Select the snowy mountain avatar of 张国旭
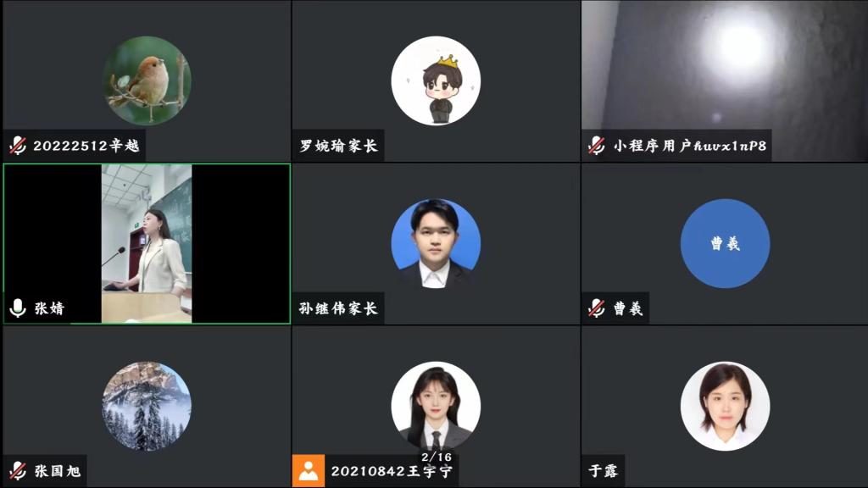 (x=147, y=406)
